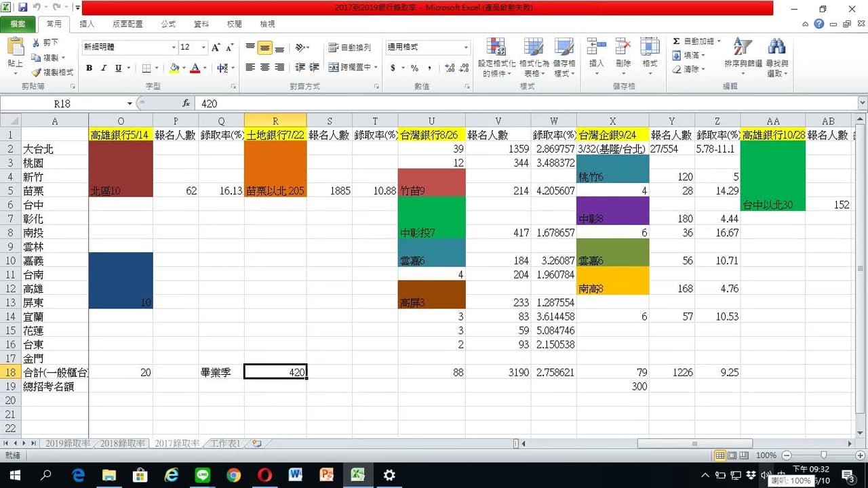Undo the last action in quick access toolbar

point(35,7)
